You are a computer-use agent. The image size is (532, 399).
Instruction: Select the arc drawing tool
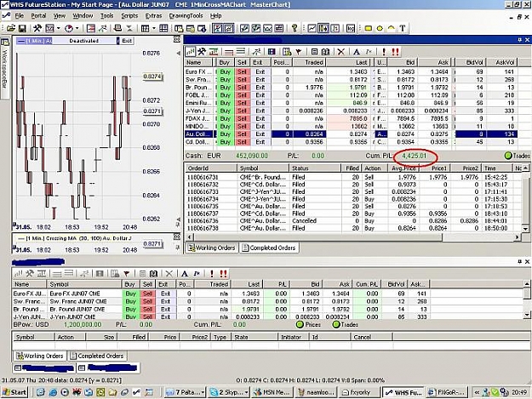click(x=392, y=28)
